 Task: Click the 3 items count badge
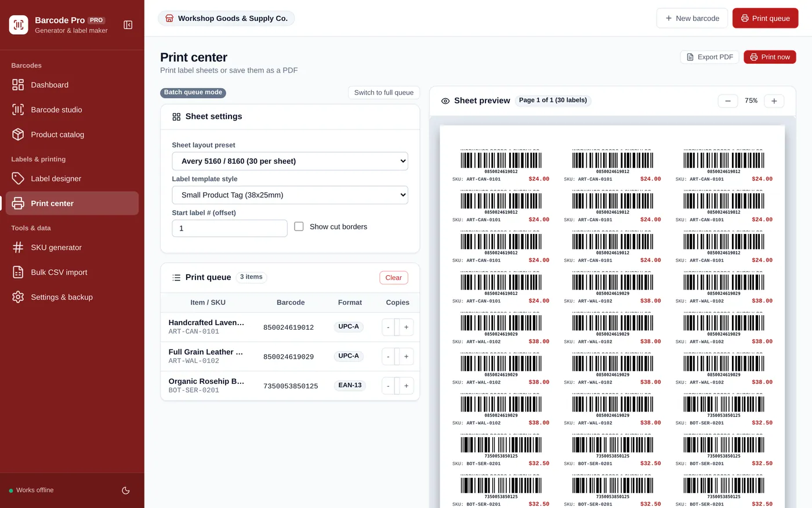[x=251, y=277]
